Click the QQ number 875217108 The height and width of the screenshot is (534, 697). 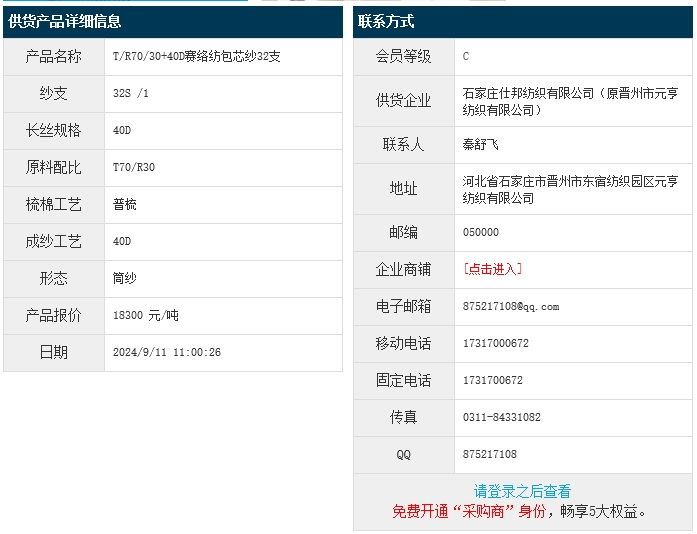tap(490, 454)
